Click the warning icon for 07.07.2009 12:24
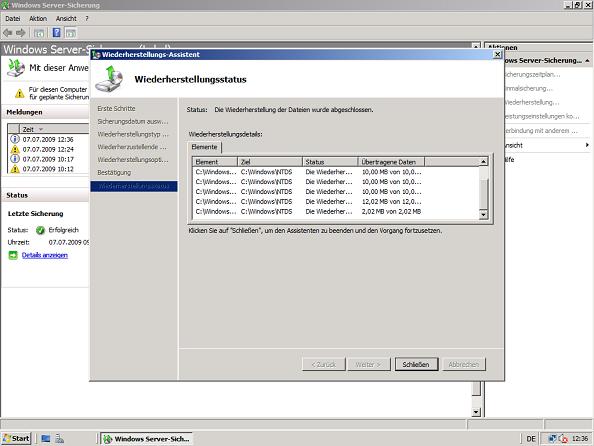Viewport: 594px width, 446px height. (15, 149)
